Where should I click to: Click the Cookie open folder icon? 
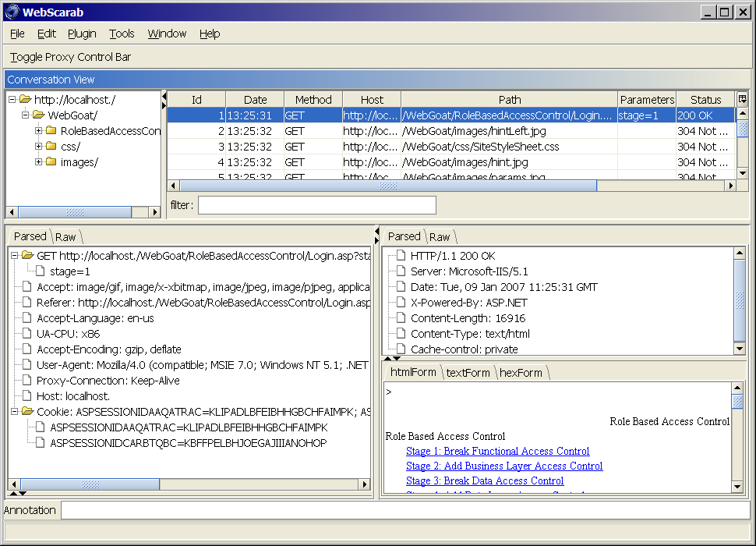click(27, 411)
